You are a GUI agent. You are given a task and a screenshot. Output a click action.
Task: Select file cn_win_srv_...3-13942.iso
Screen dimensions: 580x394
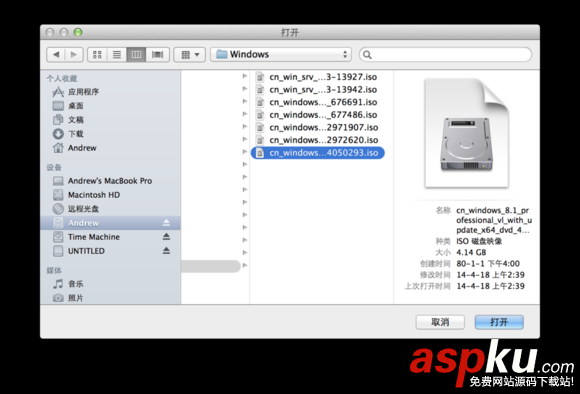(317, 90)
